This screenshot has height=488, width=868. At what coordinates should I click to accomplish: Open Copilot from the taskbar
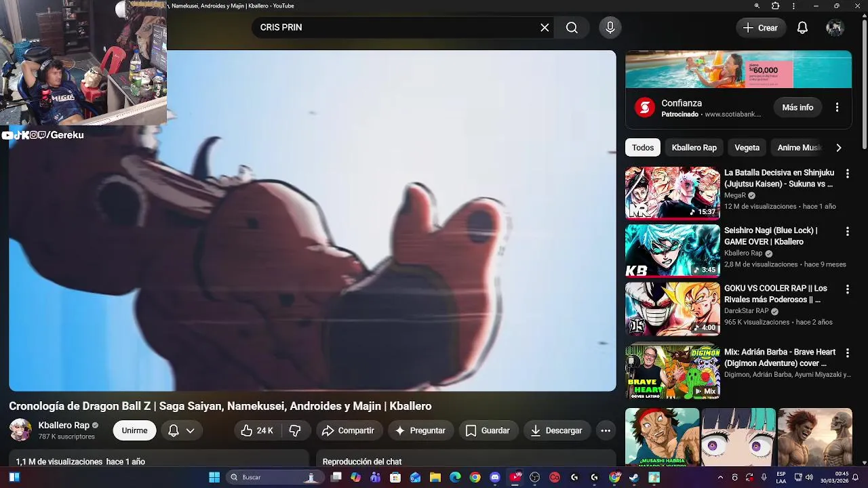coord(356,477)
